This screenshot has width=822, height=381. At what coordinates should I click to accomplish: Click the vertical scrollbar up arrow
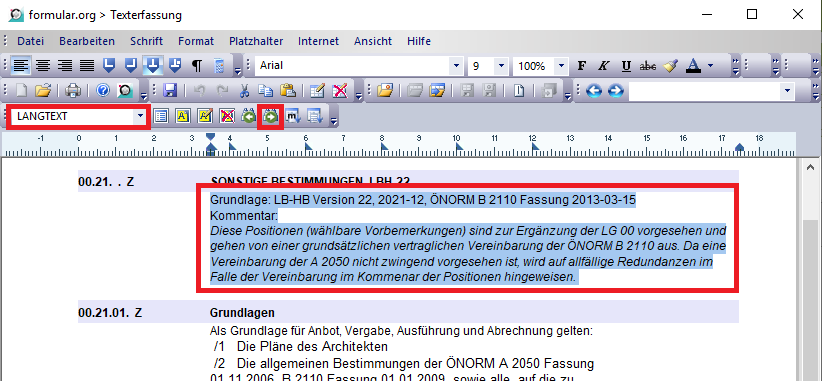(810, 167)
